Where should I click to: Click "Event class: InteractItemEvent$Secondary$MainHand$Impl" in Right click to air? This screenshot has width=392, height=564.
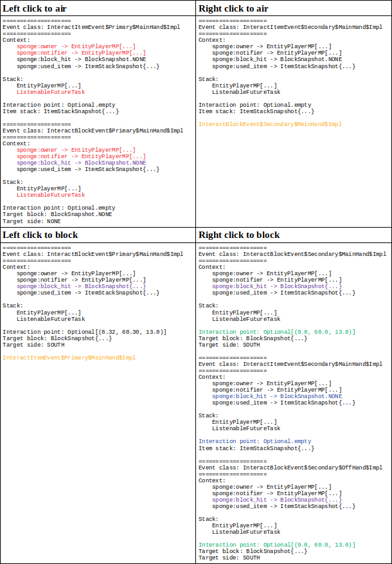click(290, 27)
